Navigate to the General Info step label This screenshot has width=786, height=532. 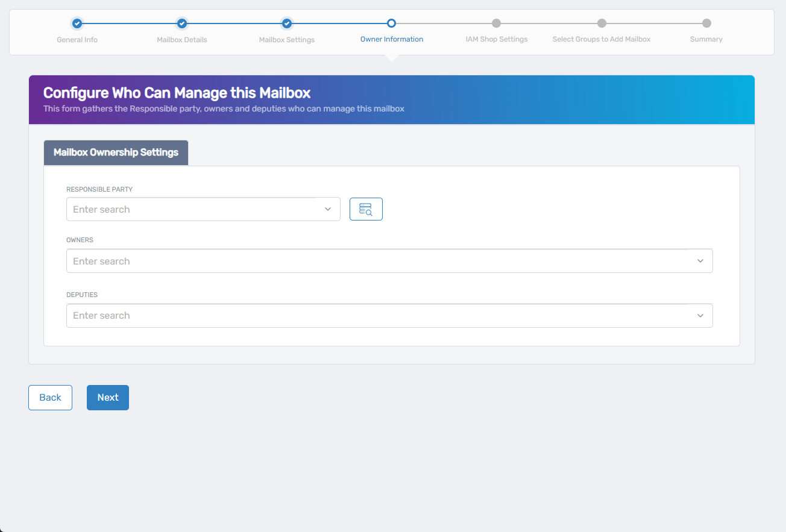click(77, 39)
